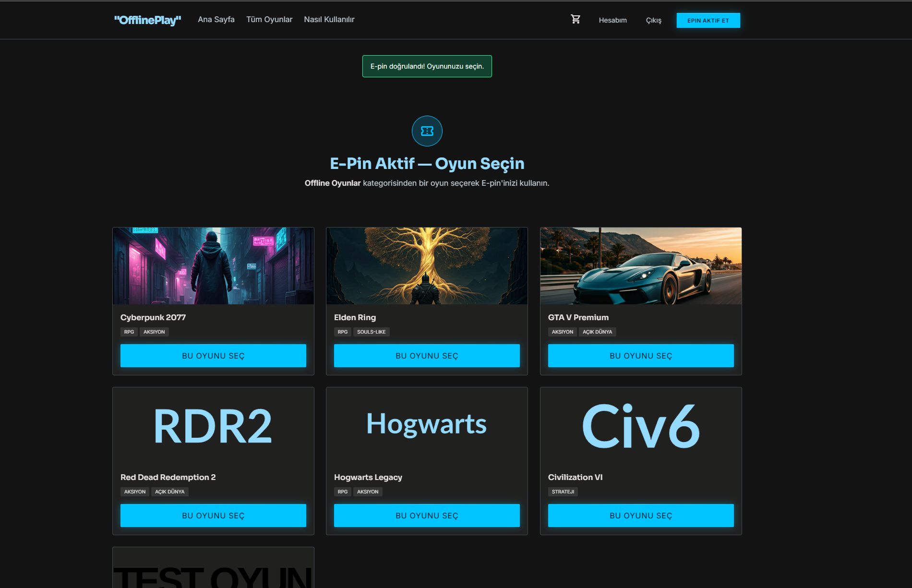The width and height of the screenshot is (912, 588).
Task: Click the Civilization VI title
Action: pos(576,477)
